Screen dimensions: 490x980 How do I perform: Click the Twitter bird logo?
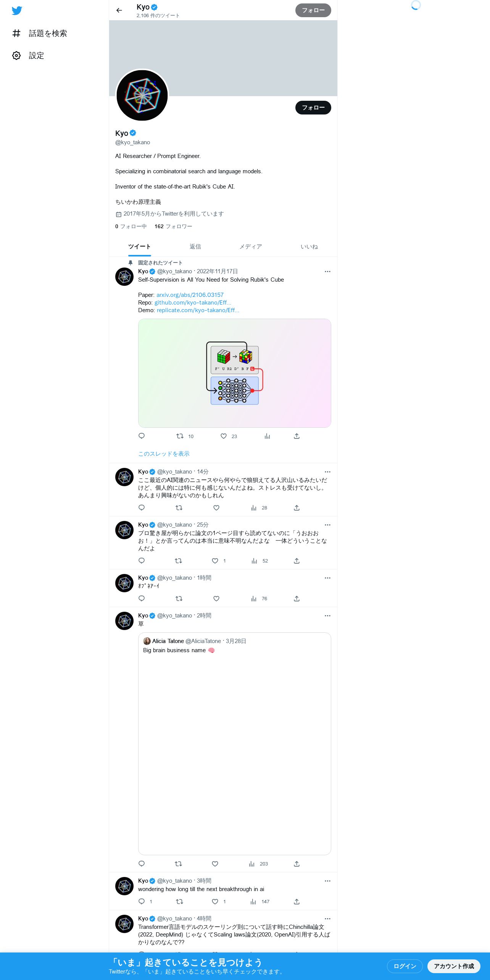(17, 11)
